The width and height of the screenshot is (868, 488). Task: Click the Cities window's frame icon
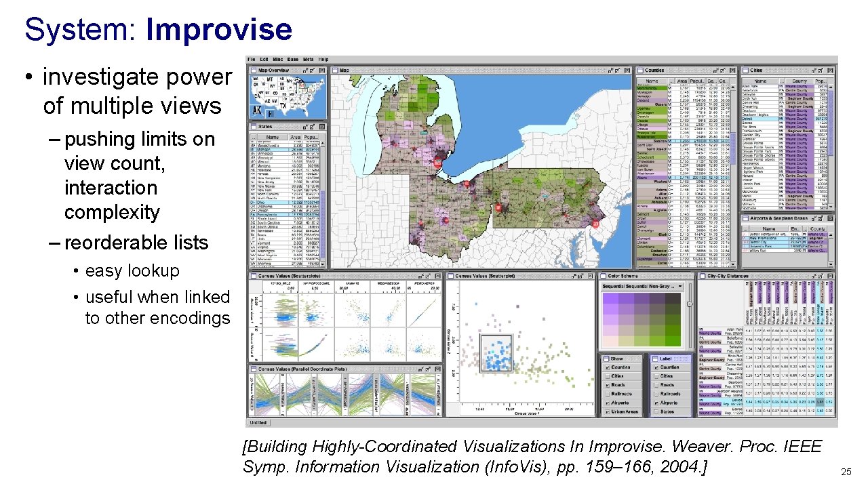pos(745,70)
